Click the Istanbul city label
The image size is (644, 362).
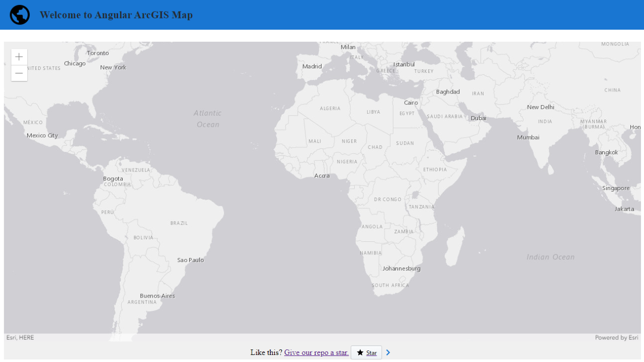click(x=404, y=64)
